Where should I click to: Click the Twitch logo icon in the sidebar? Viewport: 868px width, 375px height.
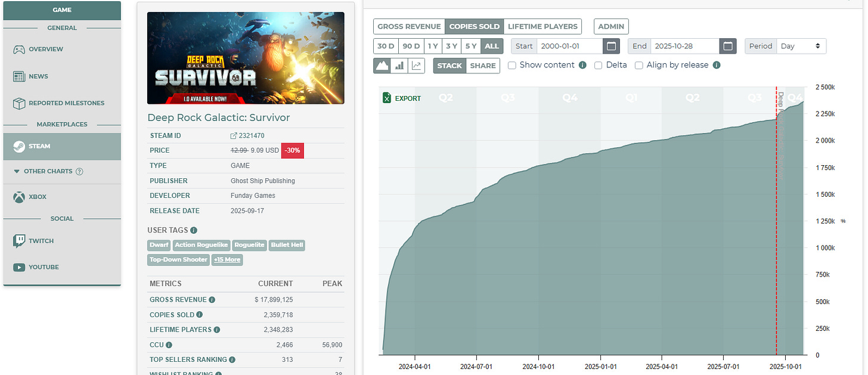click(18, 241)
